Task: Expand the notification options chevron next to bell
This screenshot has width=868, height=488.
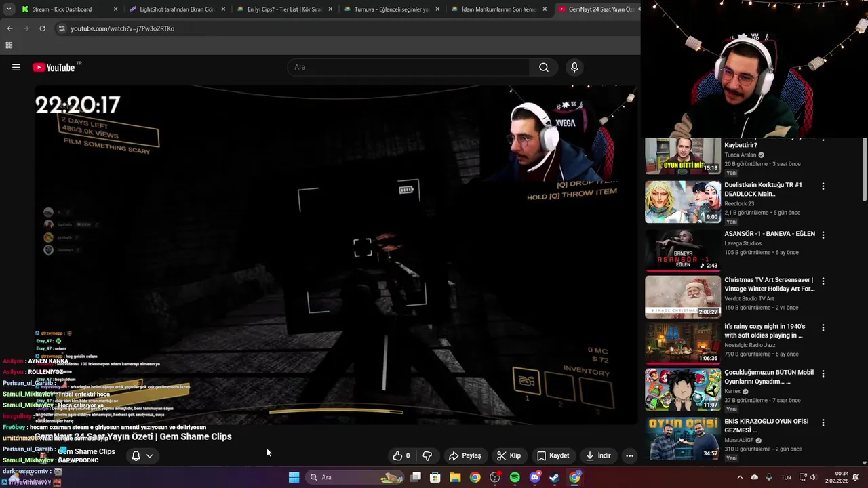Action: (x=149, y=455)
